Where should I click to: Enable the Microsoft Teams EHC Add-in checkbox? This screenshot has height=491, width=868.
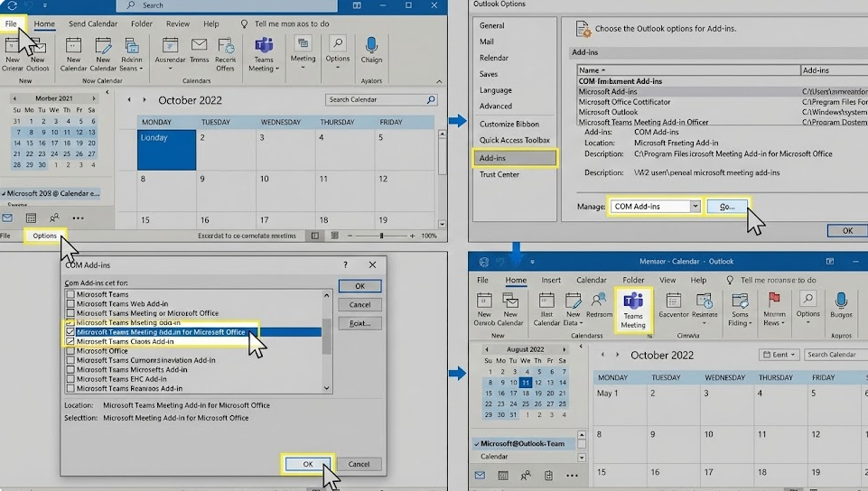point(70,379)
